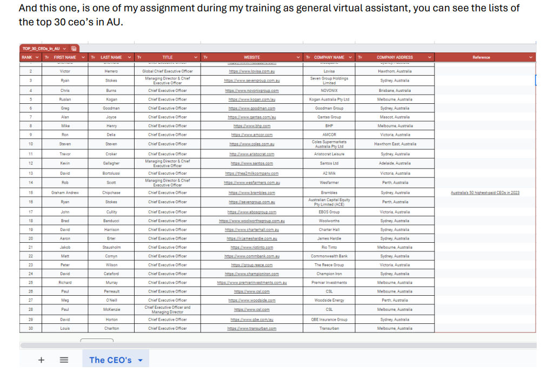Select the Mascot, Australia address cell
Viewport: 547px width, 392px height.
tap(395, 117)
